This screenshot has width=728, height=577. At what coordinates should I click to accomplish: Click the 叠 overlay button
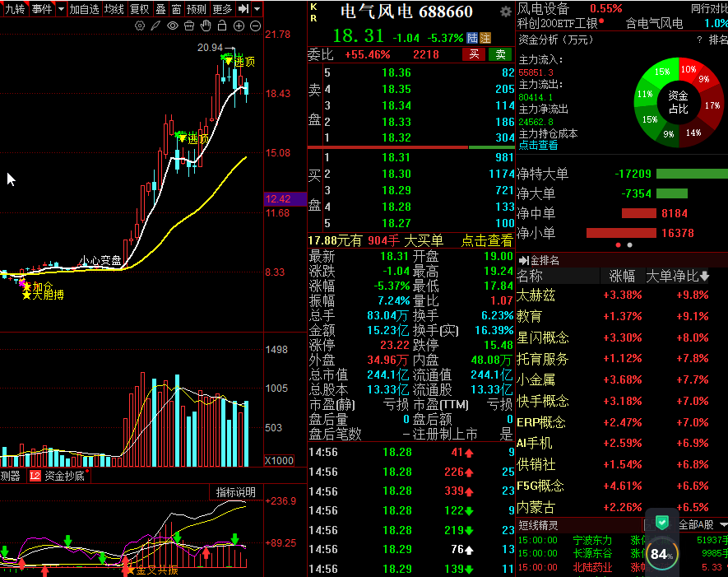(160, 9)
